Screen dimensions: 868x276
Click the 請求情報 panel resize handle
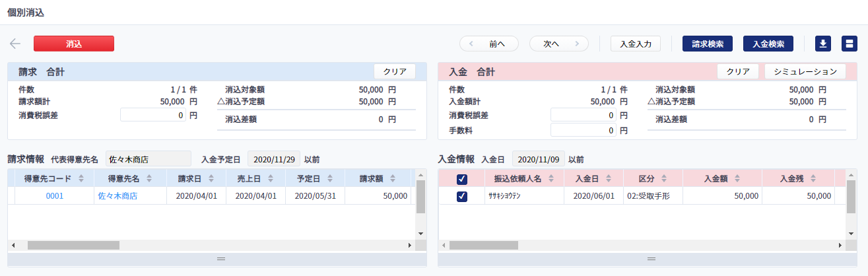coord(221,259)
